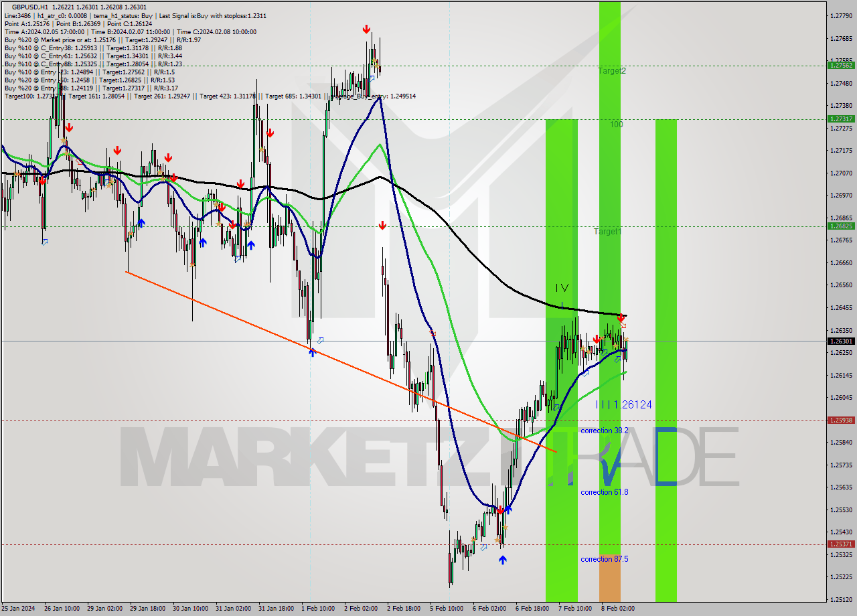Image resolution: width=857 pixels, height=616 pixels.
Task: Click the '30 Jan 10:00' time axis label
Action: tap(190, 609)
